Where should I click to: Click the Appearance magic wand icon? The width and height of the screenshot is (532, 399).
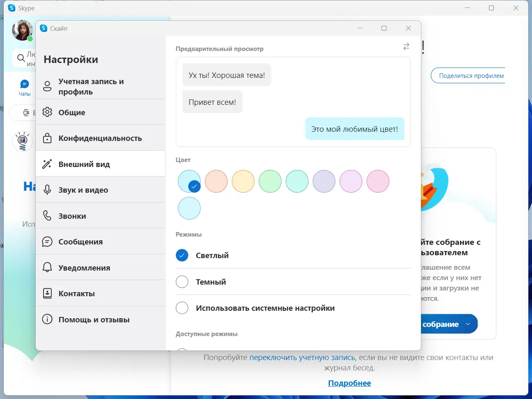pyautogui.click(x=47, y=164)
